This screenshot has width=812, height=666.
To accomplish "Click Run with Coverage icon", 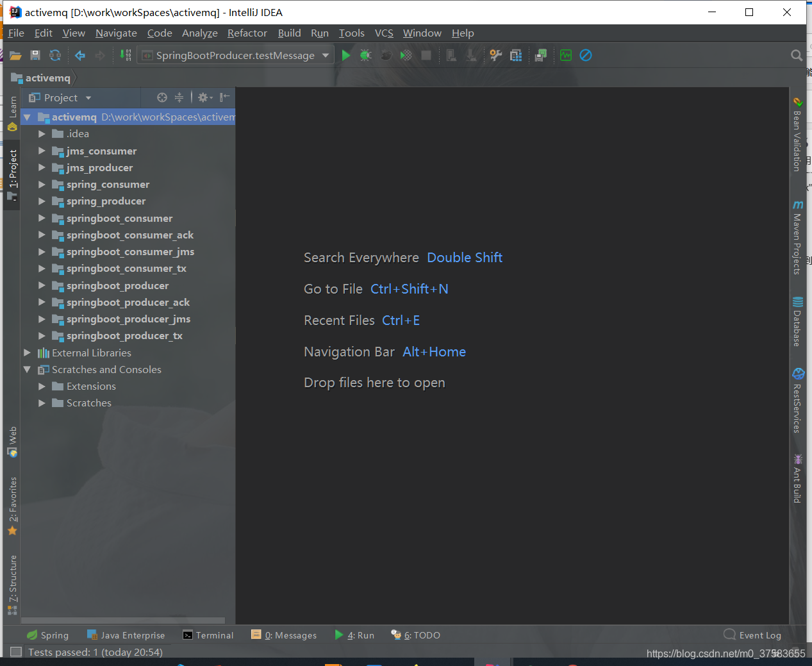I will pos(406,56).
